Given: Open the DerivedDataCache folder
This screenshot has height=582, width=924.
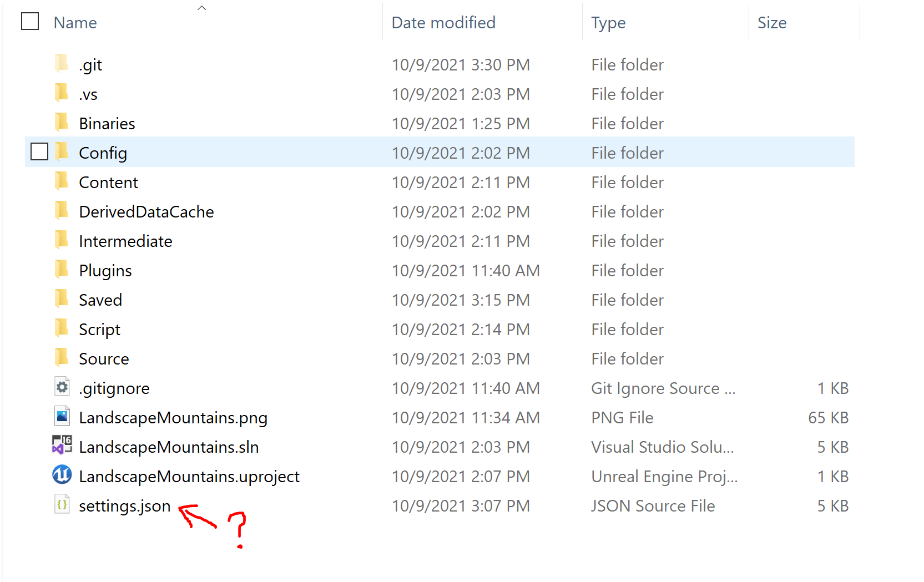Looking at the screenshot, I should tap(147, 211).
